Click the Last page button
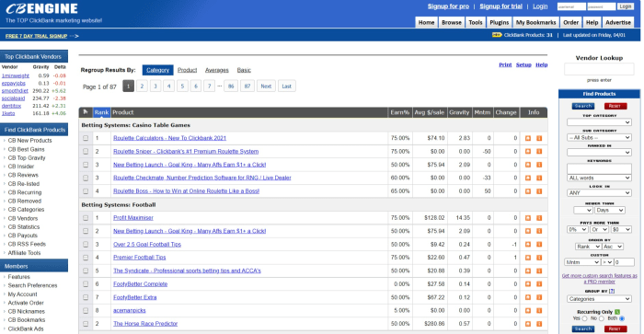 click(287, 86)
